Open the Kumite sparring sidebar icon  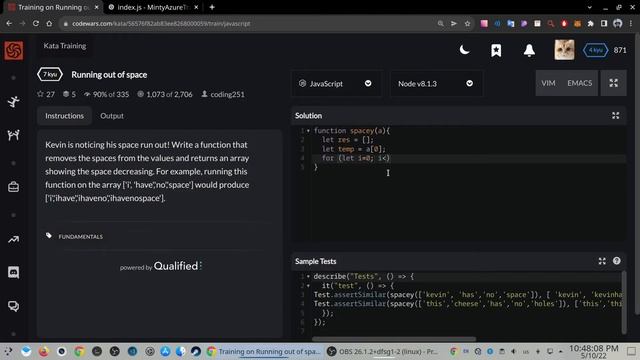click(x=13, y=135)
